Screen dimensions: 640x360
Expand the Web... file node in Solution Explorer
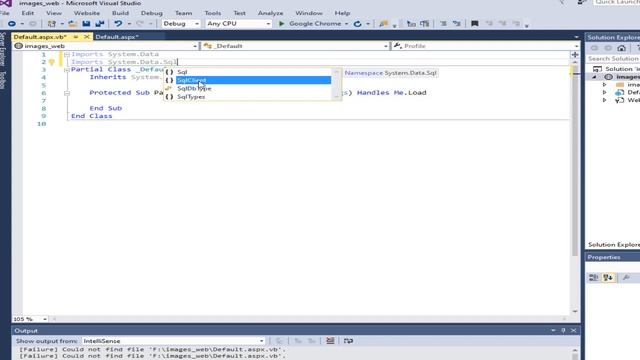[604, 100]
